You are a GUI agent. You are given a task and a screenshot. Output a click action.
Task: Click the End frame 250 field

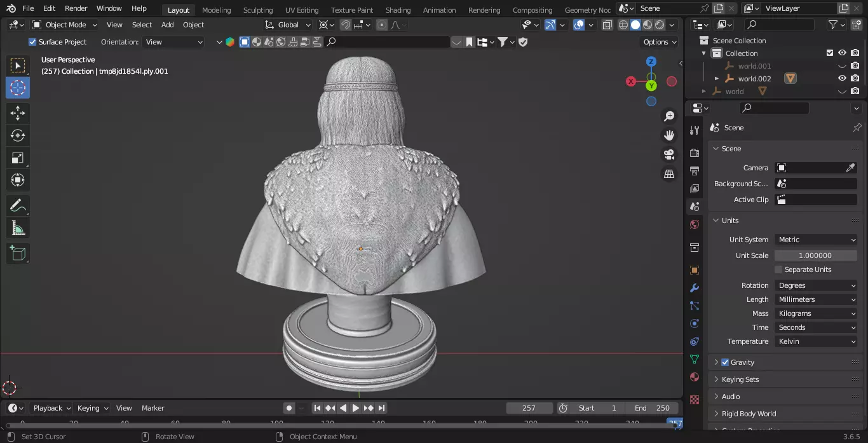tap(652, 408)
